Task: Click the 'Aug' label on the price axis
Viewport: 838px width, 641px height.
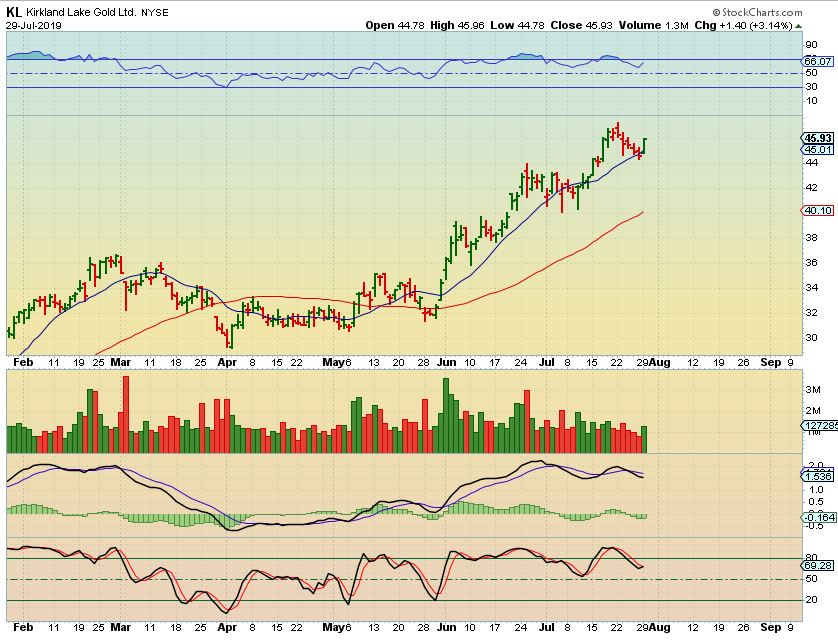Action: pos(659,362)
